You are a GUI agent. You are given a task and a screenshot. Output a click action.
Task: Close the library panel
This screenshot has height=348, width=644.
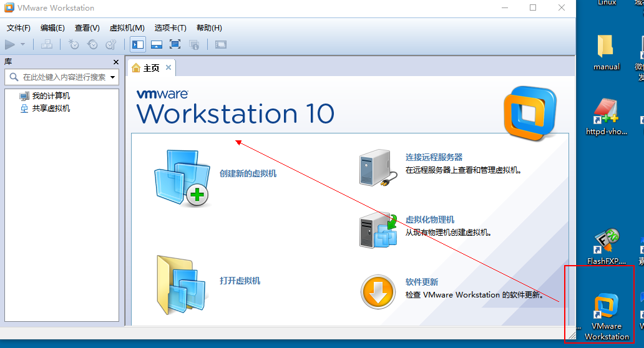point(115,62)
